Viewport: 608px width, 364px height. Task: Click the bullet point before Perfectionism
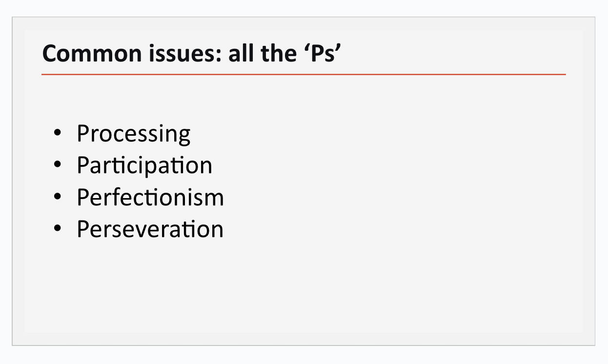pos(58,197)
